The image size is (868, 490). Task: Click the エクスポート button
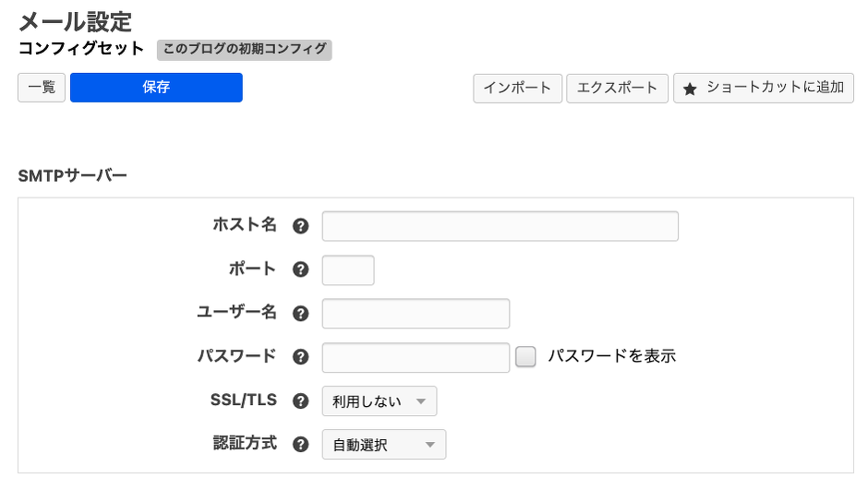[x=617, y=89]
